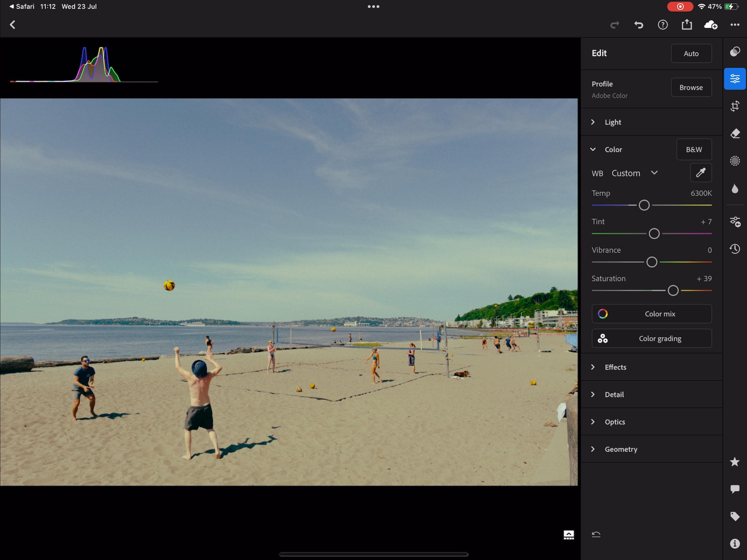Tap the three-dot multitasking menu at top
The width and height of the screenshot is (747, 560).
(373, 6)
